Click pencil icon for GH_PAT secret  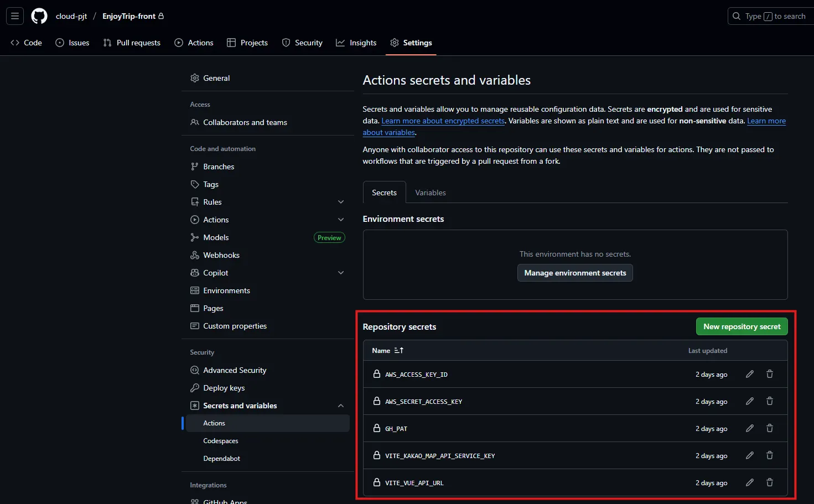coord(750,428)
